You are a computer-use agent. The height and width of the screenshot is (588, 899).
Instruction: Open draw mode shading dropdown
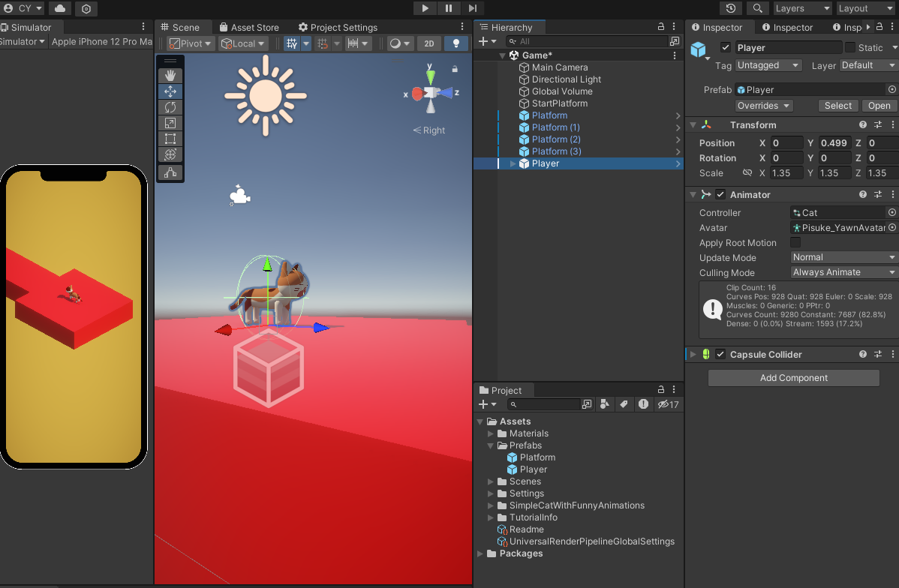click(400, 43)
